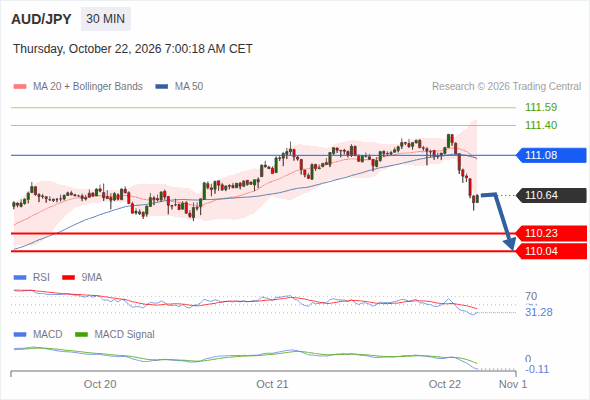Click the RSI legend label

pos(41,278)
